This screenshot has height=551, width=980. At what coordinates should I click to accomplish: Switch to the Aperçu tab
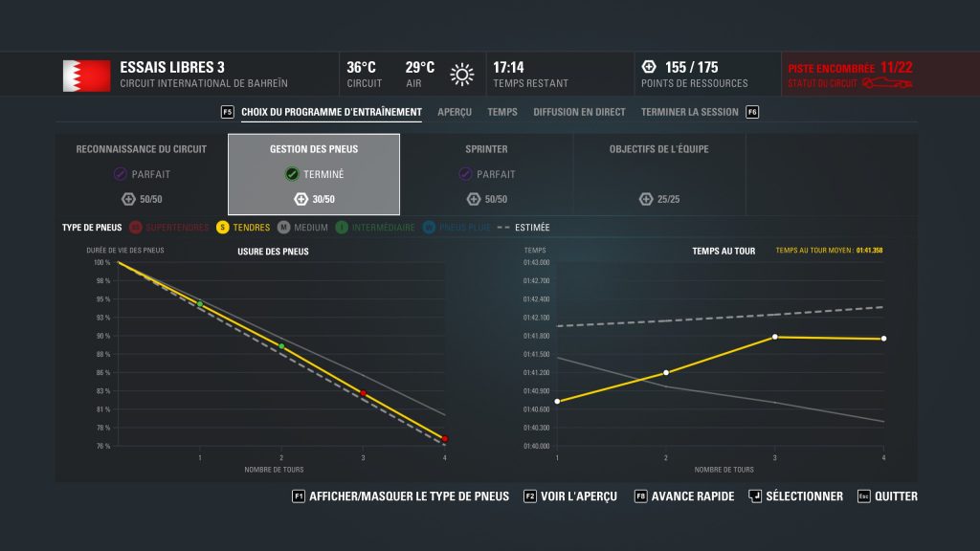[454, 112]
